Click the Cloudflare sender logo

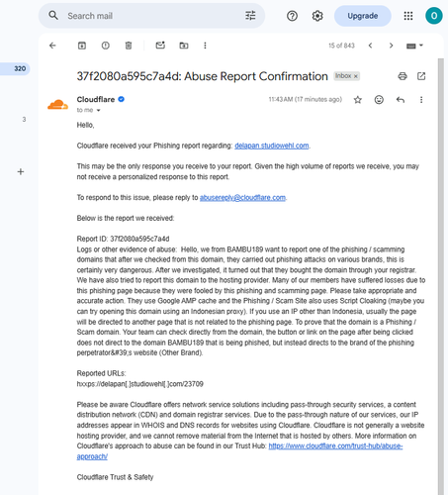[57, 105]
